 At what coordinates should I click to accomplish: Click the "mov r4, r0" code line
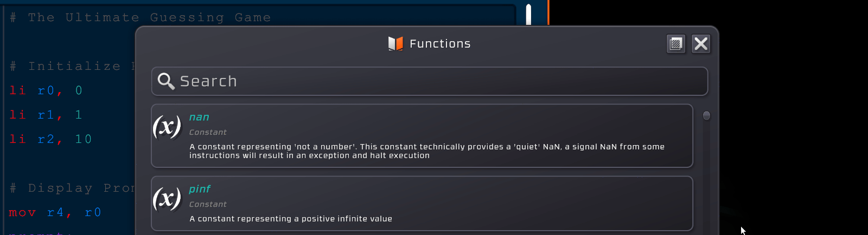click(x=55, y=212)
